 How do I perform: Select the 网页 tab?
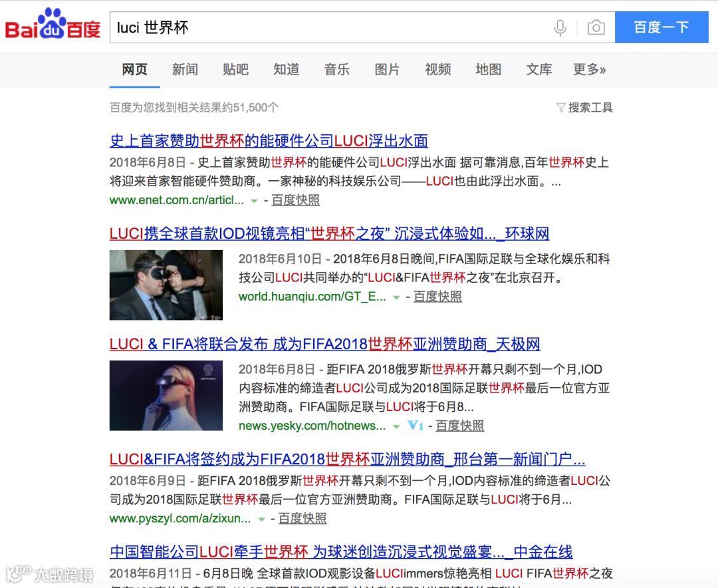tap(134, 70)
